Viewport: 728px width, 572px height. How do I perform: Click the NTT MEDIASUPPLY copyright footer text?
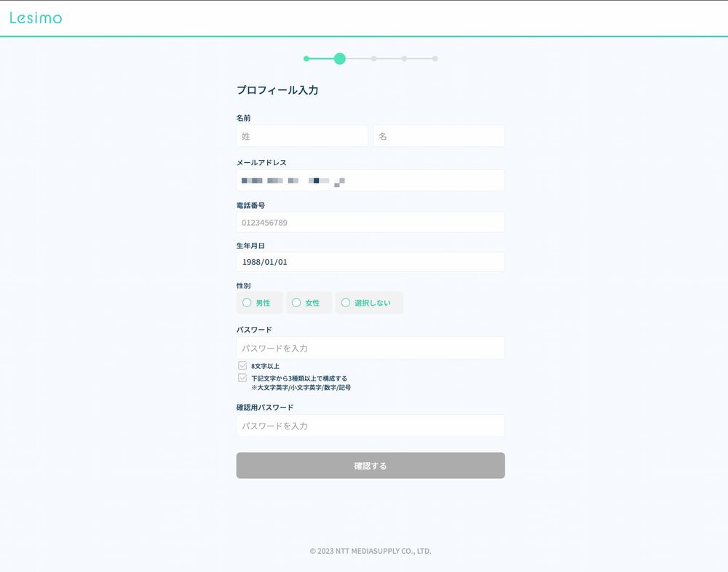pyautogui.click(x=371, y=551)
